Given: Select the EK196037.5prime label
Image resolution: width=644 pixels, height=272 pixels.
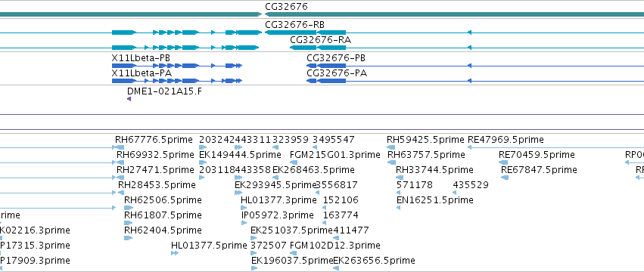Looking at the screenshot, I should tap(292, 261).
